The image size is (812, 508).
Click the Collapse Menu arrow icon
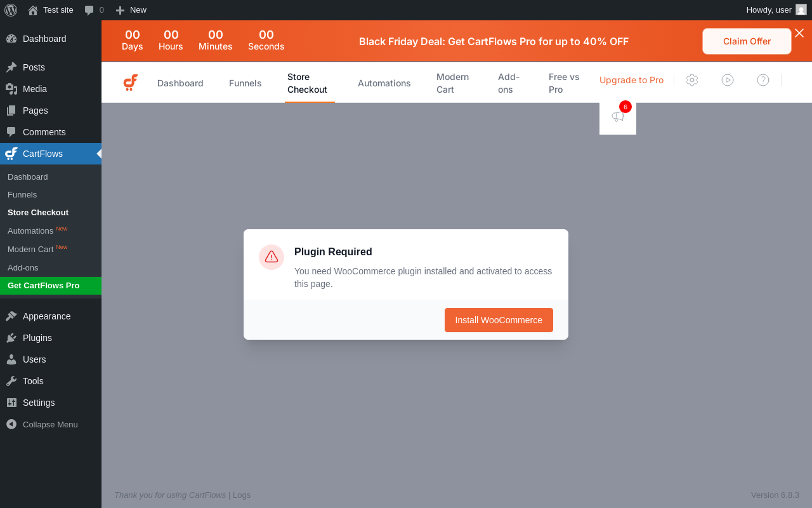tap(11, 424)
